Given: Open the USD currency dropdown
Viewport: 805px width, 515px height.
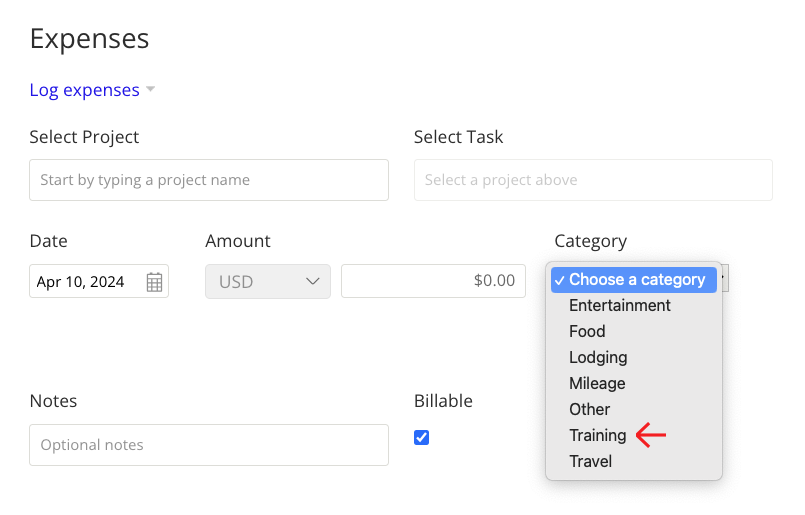Looking at the screenshot, I should 268,281.
